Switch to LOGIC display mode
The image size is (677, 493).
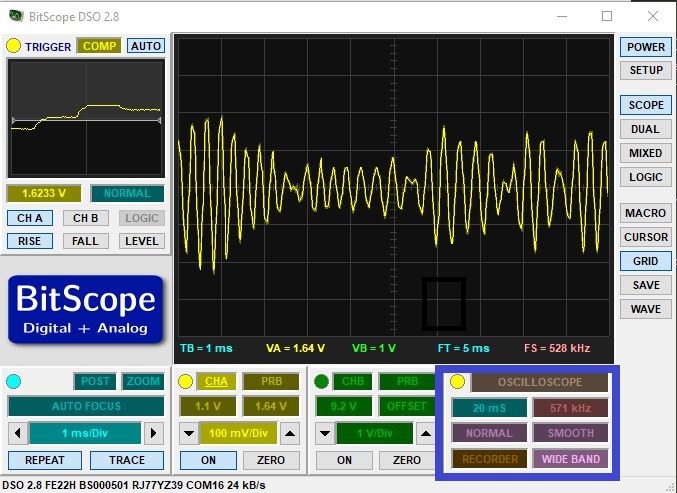click(x=646, y=177)
